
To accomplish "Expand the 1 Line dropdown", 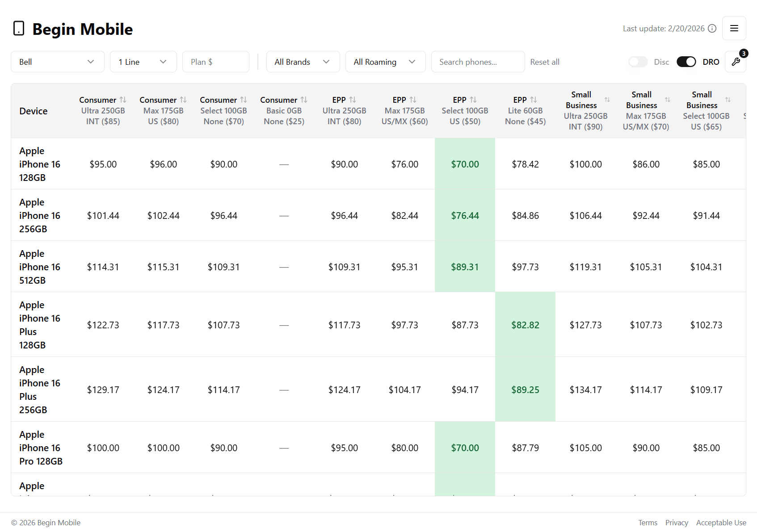I will pos(143,62).
